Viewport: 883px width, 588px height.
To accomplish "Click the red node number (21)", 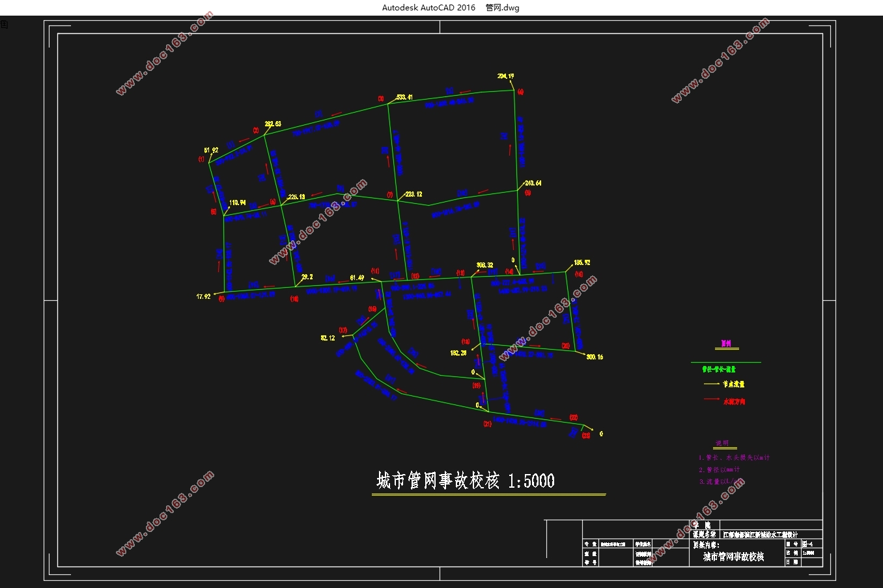I will pos(488,424).
